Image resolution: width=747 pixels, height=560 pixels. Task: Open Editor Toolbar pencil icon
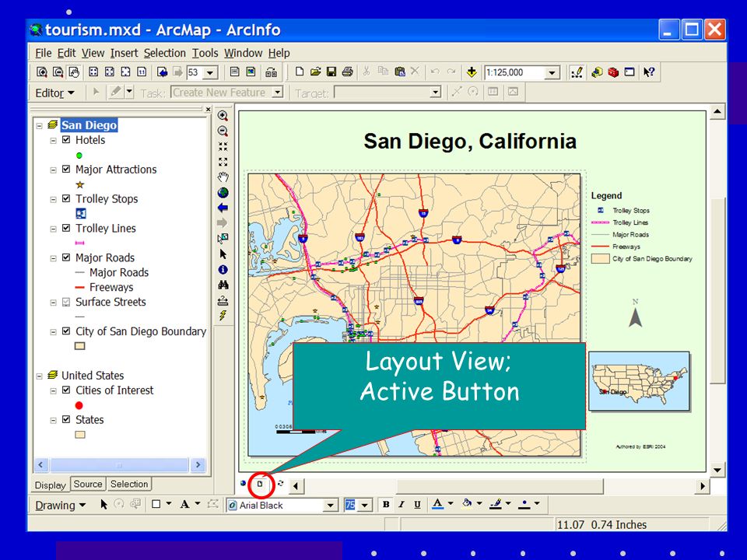(577, 72)
